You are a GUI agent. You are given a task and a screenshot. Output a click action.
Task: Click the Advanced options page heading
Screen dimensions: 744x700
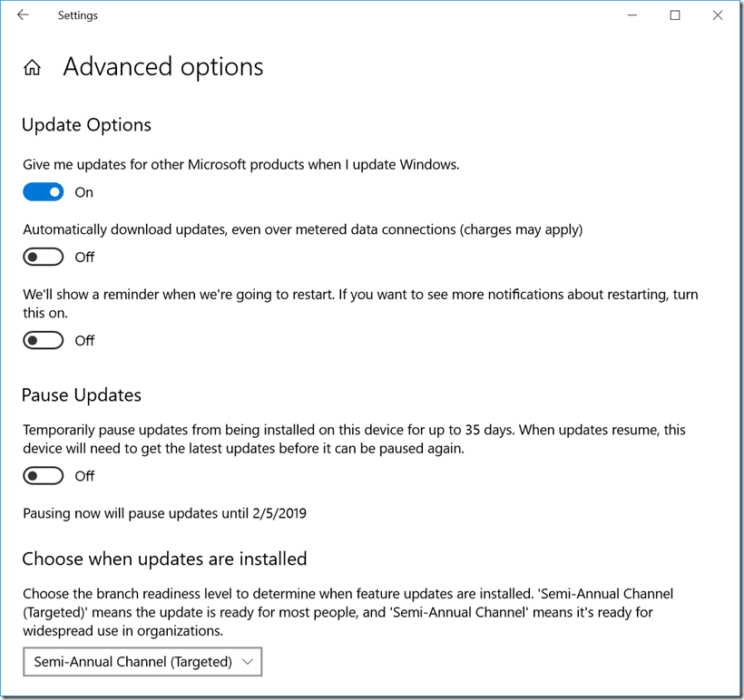click(x=163, y=67)
